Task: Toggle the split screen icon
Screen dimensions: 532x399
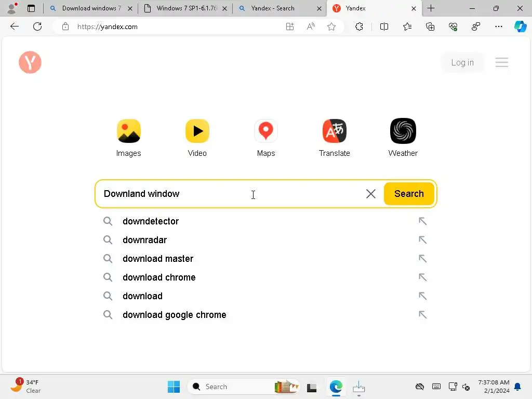Action: click(x=384, y=26)
